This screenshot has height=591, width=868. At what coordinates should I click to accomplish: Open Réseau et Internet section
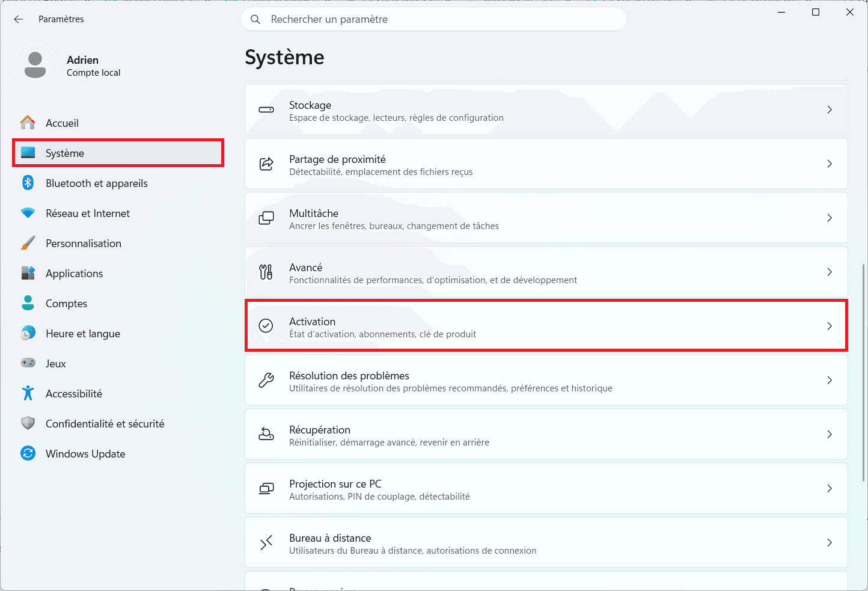click(118, 213)
